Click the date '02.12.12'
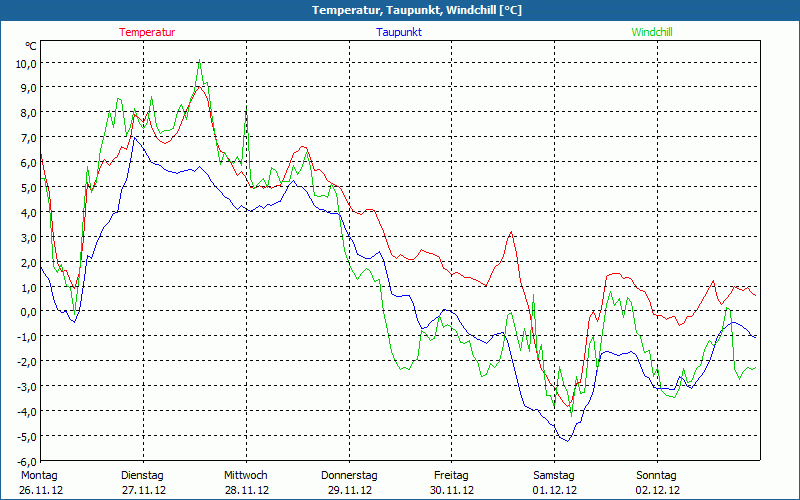Viewport: 800px width, 500px height. (x=658, y=490)
